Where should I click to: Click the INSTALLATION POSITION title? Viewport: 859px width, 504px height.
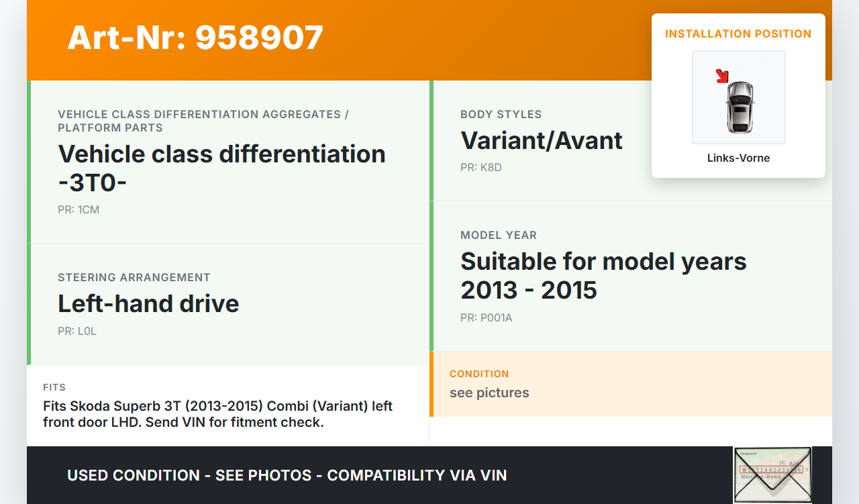pyautogui.click(x=738, y=34)
